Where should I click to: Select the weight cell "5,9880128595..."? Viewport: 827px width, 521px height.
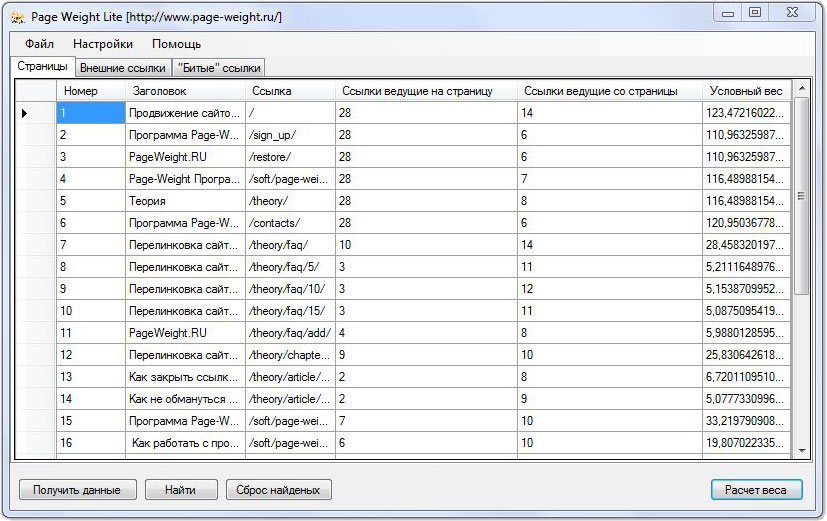(746, 333)
